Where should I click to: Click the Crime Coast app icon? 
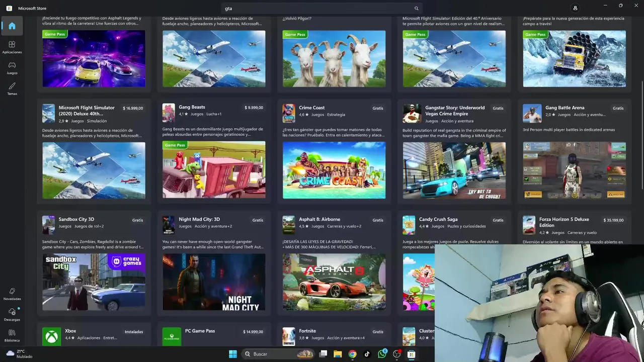289,113
